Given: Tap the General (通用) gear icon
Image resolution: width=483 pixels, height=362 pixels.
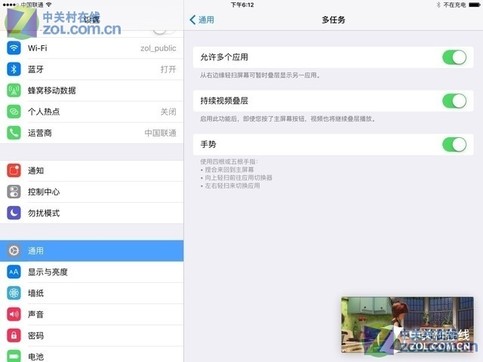Looking at the screenshot, I should 14,251.
